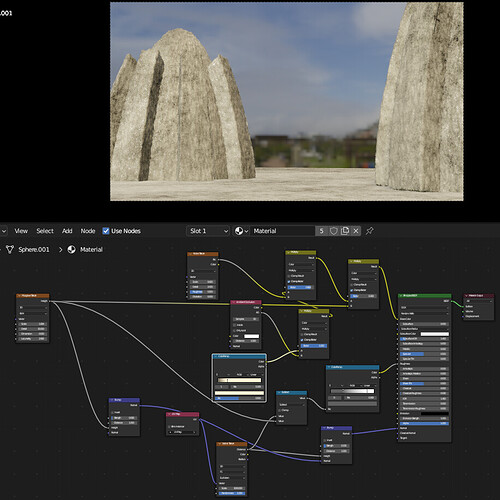Click Sheen Tint slider on Principled BSDF
The image size is (500, 500).
pyautogui.click(x=424, y=384)
